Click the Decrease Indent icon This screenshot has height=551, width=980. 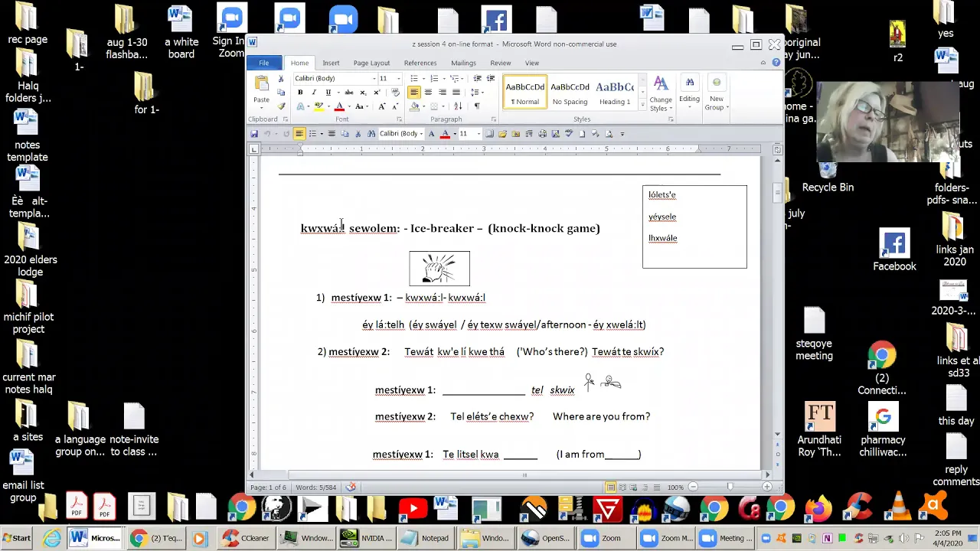point(477,79)
